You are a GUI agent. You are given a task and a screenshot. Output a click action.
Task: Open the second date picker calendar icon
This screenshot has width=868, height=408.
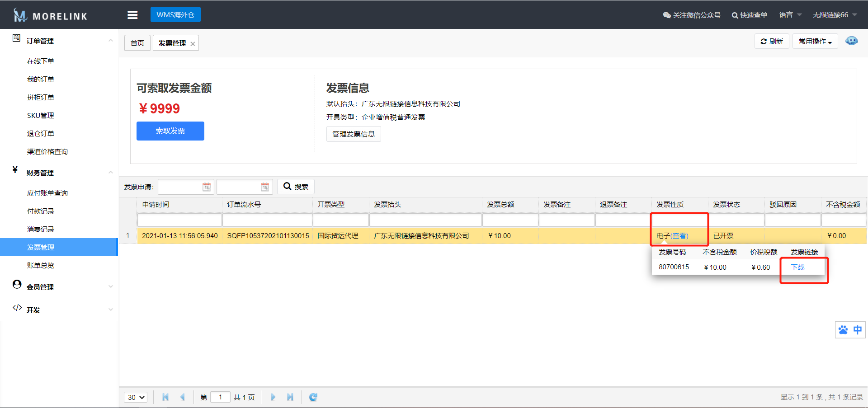pos(265,187)
